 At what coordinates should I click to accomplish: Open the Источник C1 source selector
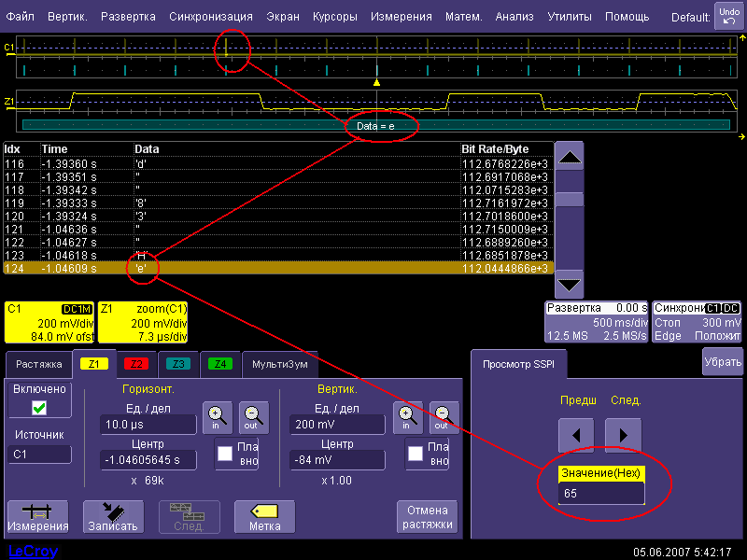click(x=39, y=455)
